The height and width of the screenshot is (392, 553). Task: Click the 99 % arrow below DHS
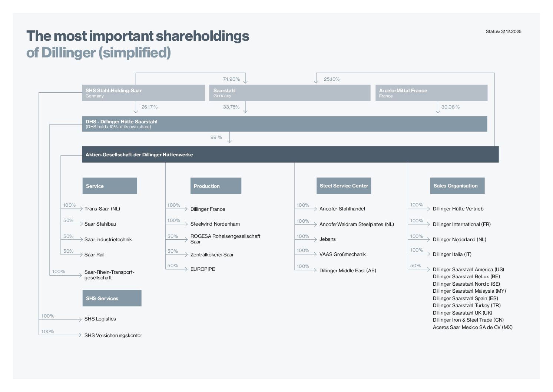pyautogui.click(x=229, y=138)
